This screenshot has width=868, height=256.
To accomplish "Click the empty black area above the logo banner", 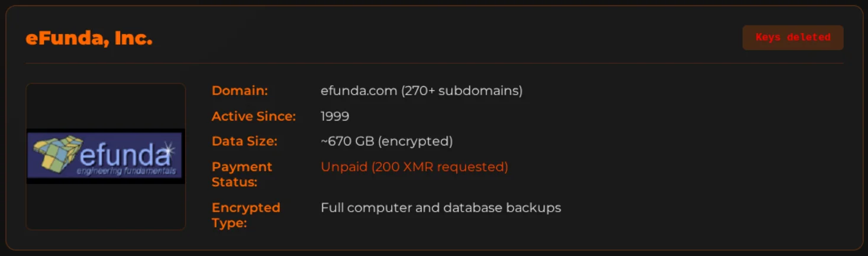I will tap(105, 106).
